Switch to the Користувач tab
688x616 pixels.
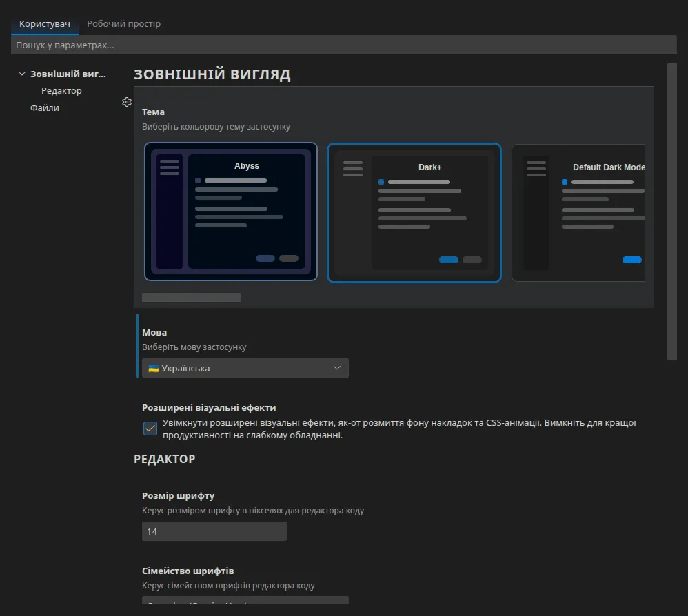pyautogui.click(x=45, y=23)
